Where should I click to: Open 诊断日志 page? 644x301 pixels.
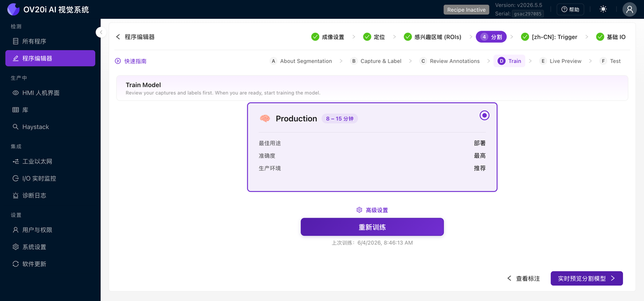click(50, 196)
